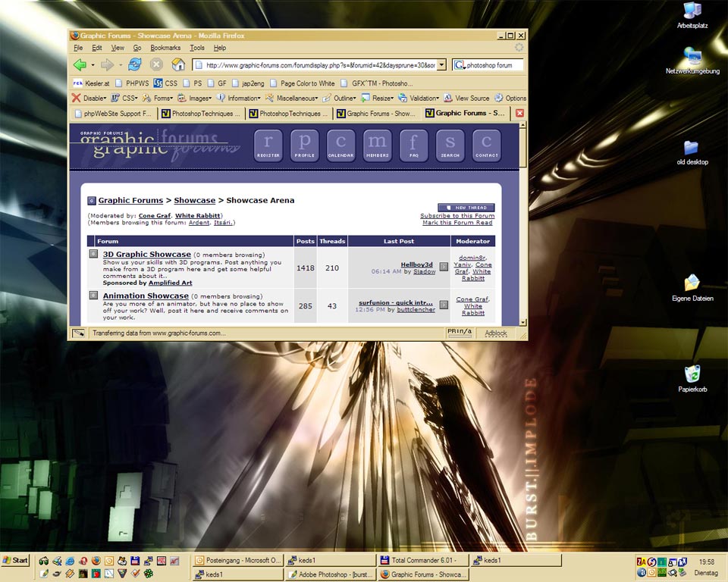The image size is (728, 582).
Task: Open the Forward button history dropdown arrow
Action: (x=121, y=65)
